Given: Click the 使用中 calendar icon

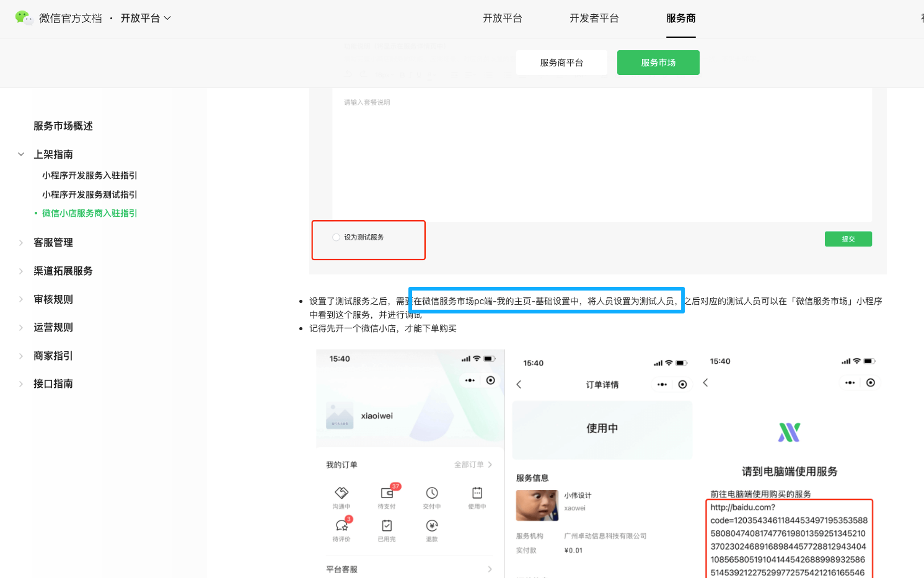Looking at the screenshot, I should pyautogui.click(x=477, y=493).
